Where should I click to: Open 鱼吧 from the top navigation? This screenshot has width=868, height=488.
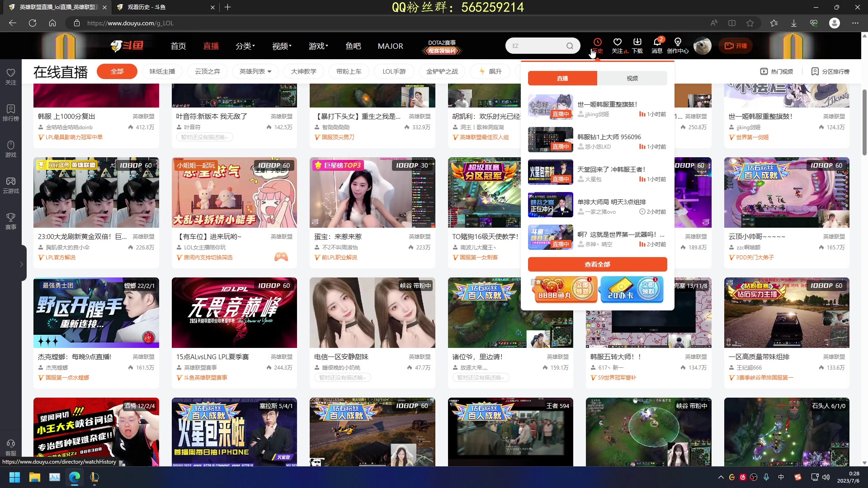pos(353,46)
